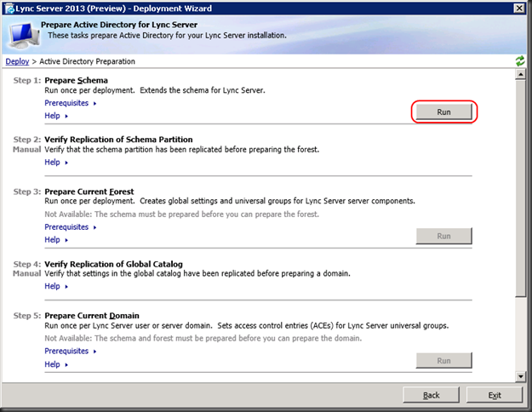Click the Exit button
The image size is (532, 412).
coord(495,395)
